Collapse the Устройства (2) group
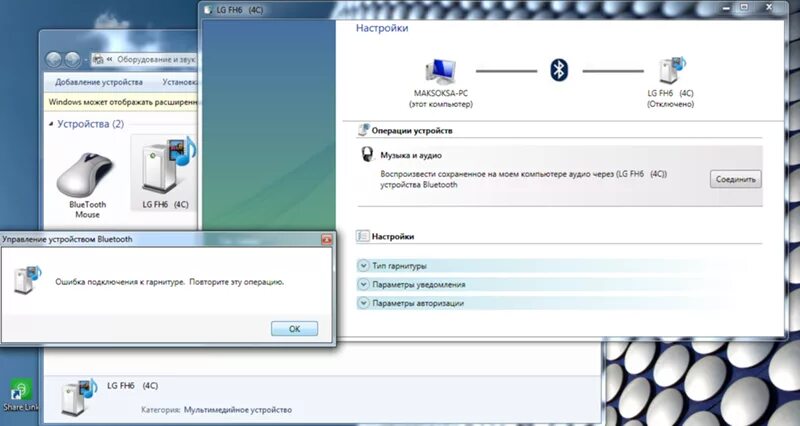 (x=51, y=124)
